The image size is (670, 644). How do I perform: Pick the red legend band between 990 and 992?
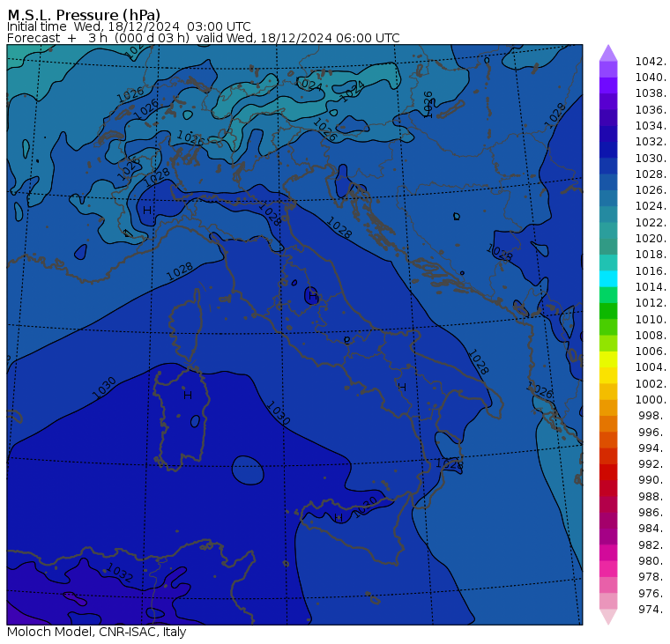608,472
